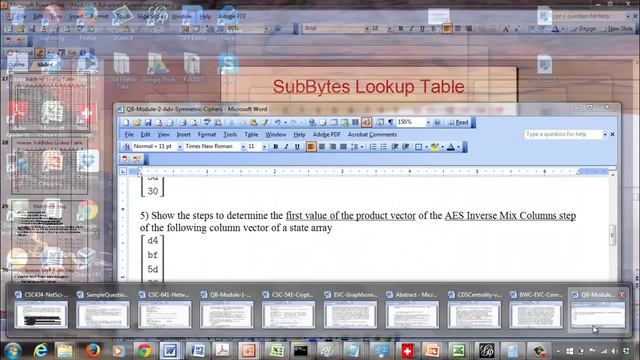This screenshot has width=640, height=360.
Task: Click the Line Spacing icon
Action: click(x=354, y=147)
